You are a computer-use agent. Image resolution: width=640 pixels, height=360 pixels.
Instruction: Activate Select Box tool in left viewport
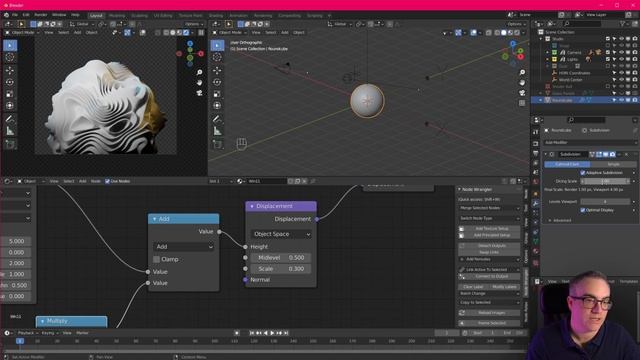pos(10,45)
